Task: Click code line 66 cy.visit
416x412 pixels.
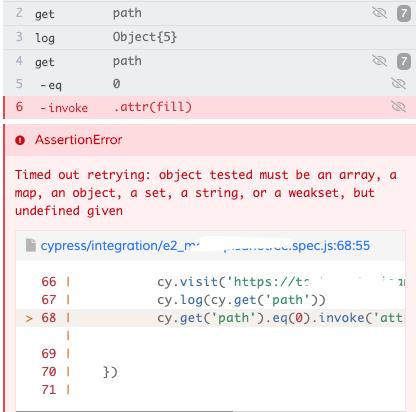Action: tap(211, 282)
